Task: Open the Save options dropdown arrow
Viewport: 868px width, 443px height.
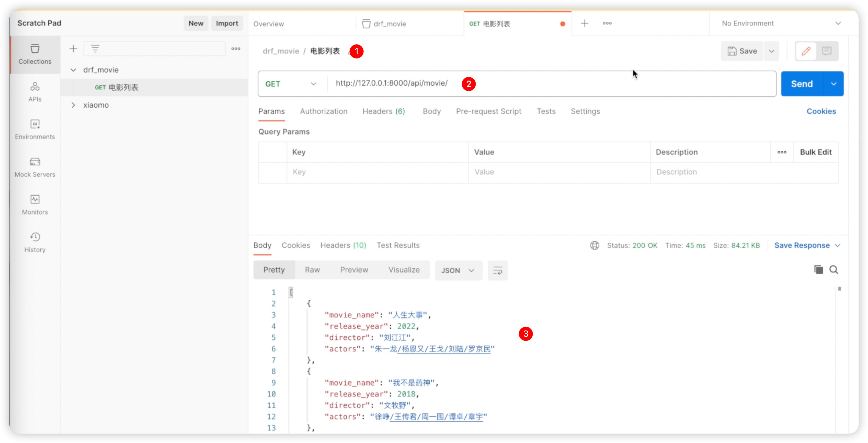Action: click(x=772, y=51)
